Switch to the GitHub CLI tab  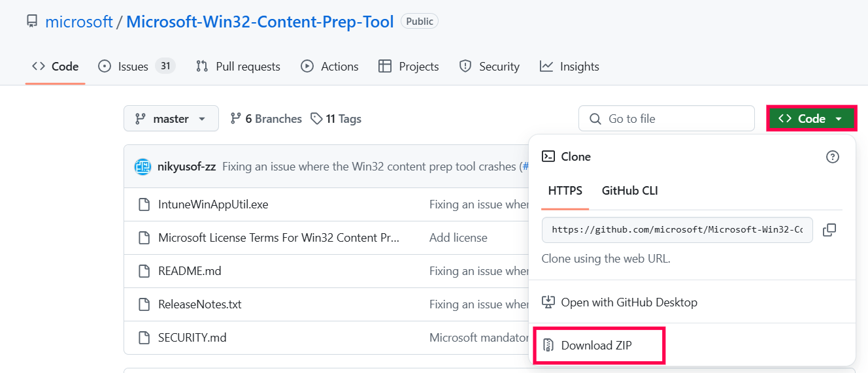tap(629, 191)
